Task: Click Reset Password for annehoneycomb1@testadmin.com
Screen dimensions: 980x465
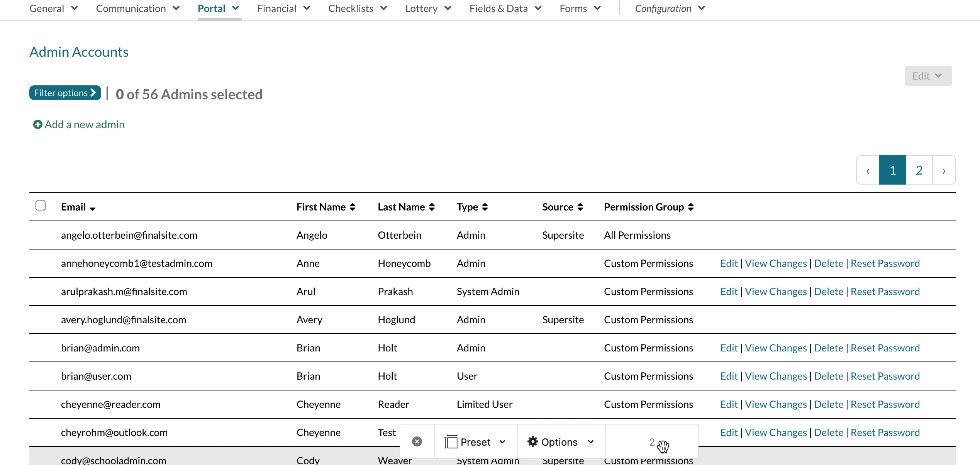Action: (x=885, y=263)
